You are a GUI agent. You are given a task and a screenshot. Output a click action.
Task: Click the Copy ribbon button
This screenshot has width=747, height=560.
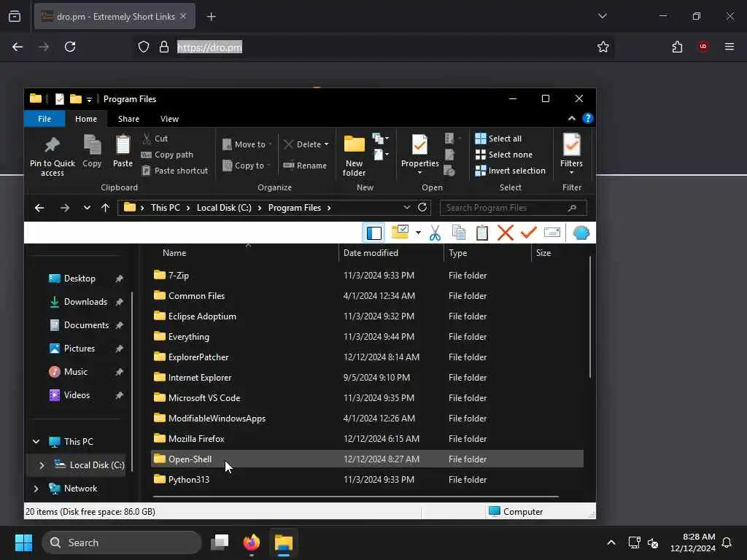[92, 151]
